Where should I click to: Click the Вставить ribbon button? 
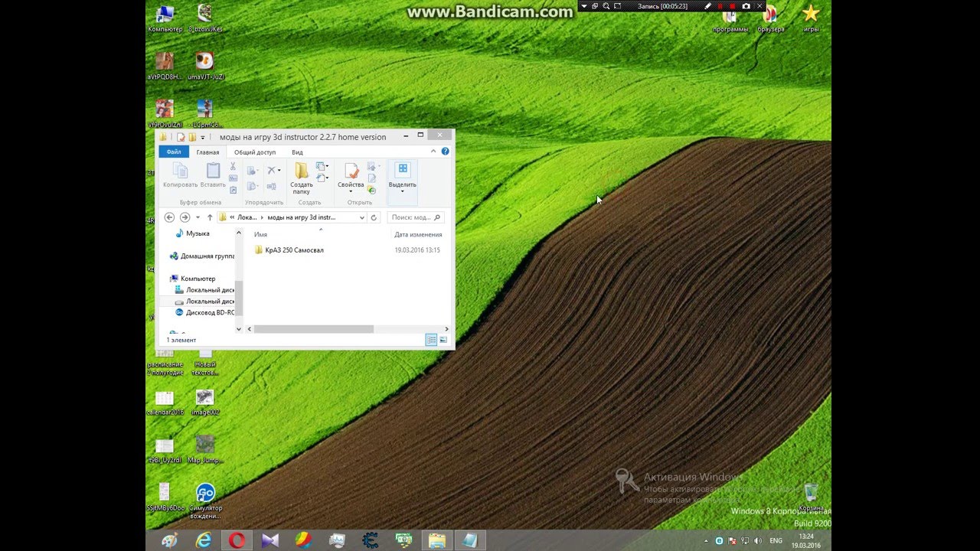(213, 175)
